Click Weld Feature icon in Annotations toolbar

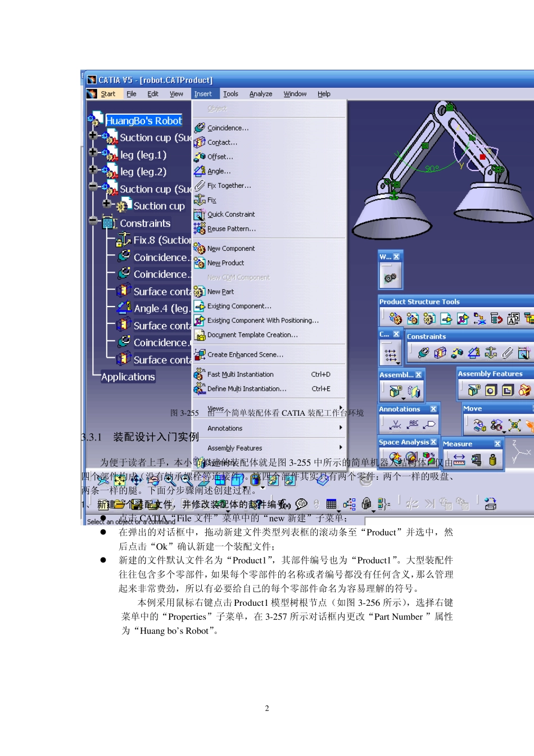(x=396, y=424)
